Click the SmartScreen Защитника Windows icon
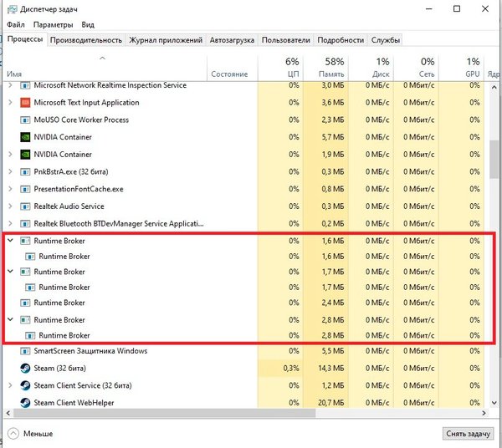 24,351
